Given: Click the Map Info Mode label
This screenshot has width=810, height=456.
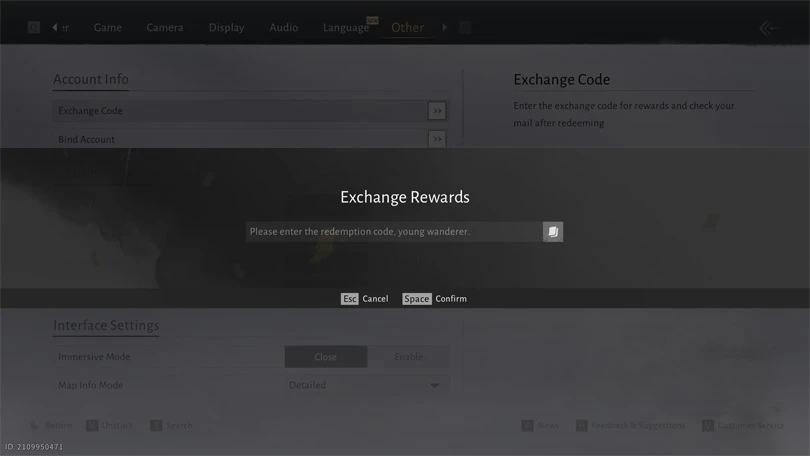Looking at the screenshot, I should click(x=90, y=385).
